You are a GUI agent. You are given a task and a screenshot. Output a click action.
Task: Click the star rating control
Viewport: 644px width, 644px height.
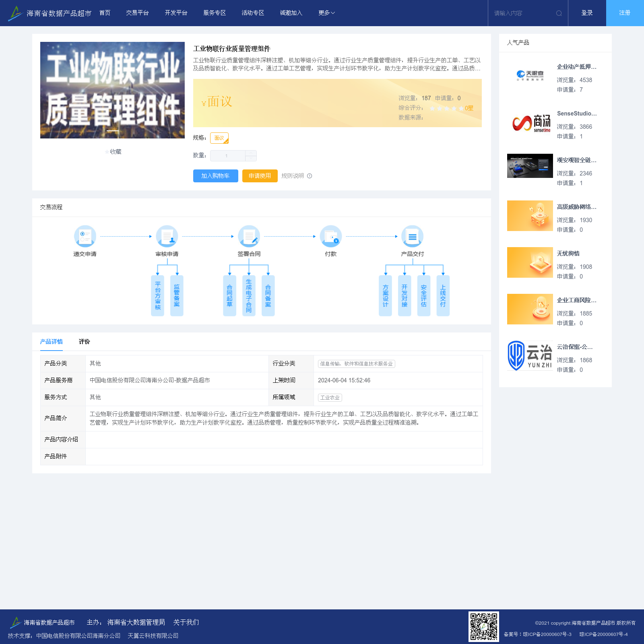click(x=446, y=108)
